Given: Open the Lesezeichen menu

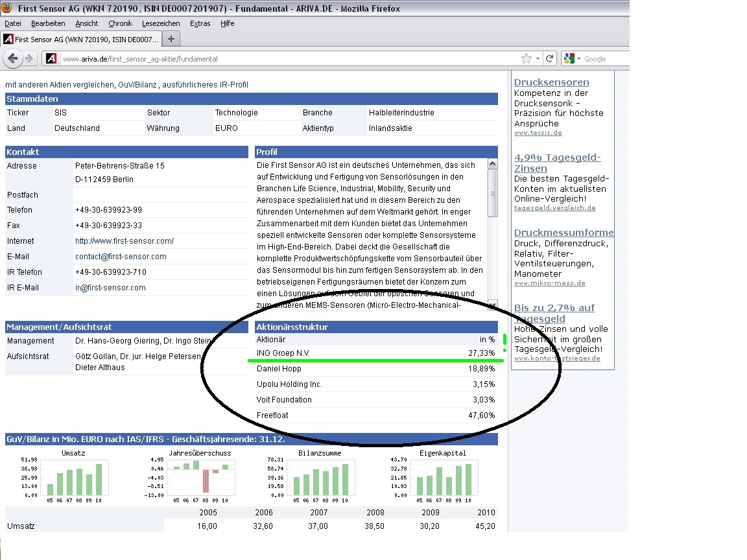Looking at the screenshot, I should tap(161, 23).
